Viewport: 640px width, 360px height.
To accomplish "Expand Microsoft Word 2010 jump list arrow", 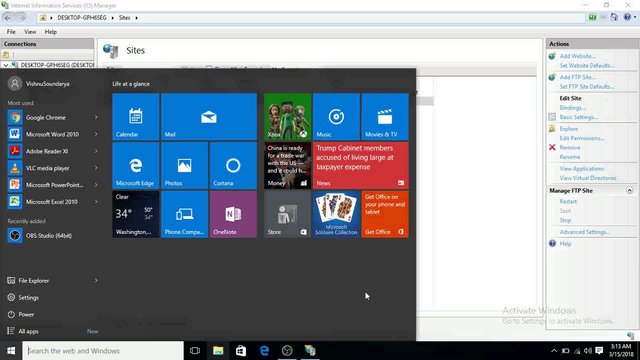I will point(96,134).
